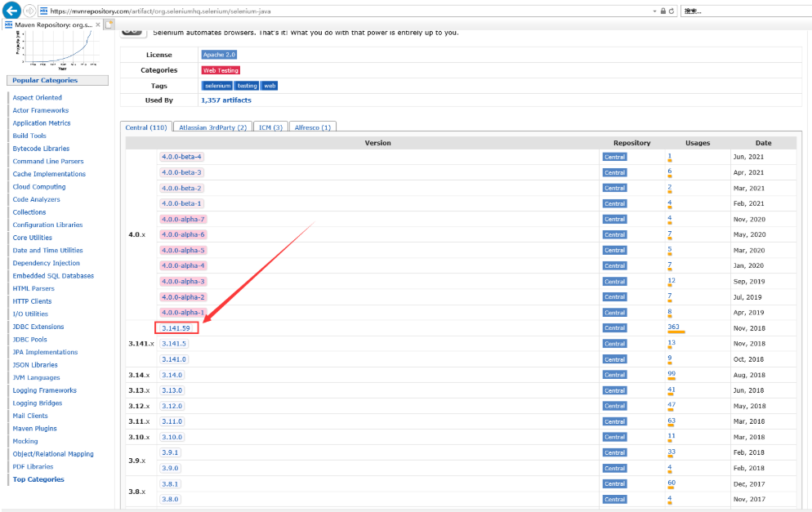The width and height of the screenshot is (812, 512).
Task: Switch to the Atlassian 3rdParty (2) tab
Action: [x=213, y=127]
